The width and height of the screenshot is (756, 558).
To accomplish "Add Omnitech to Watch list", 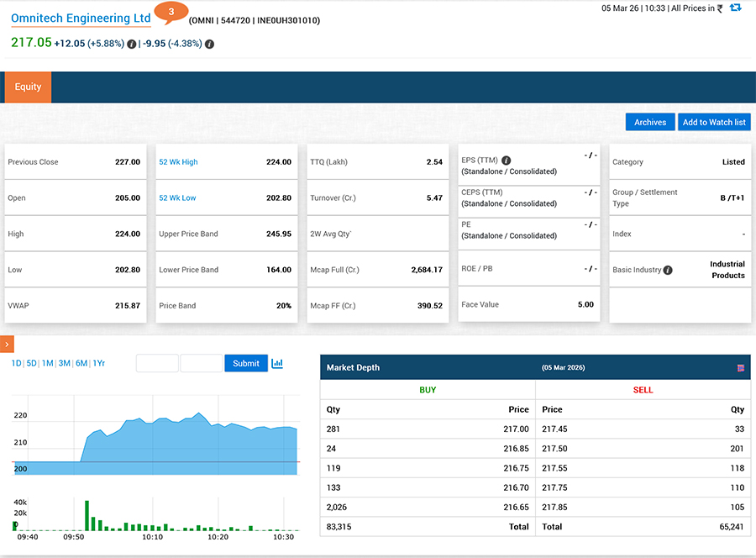I will [714, 122].
